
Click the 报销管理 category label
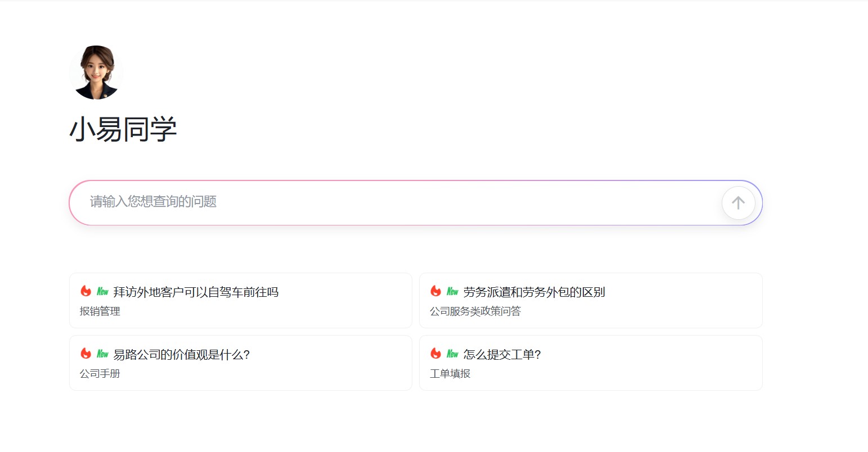(x=100, y=311)
